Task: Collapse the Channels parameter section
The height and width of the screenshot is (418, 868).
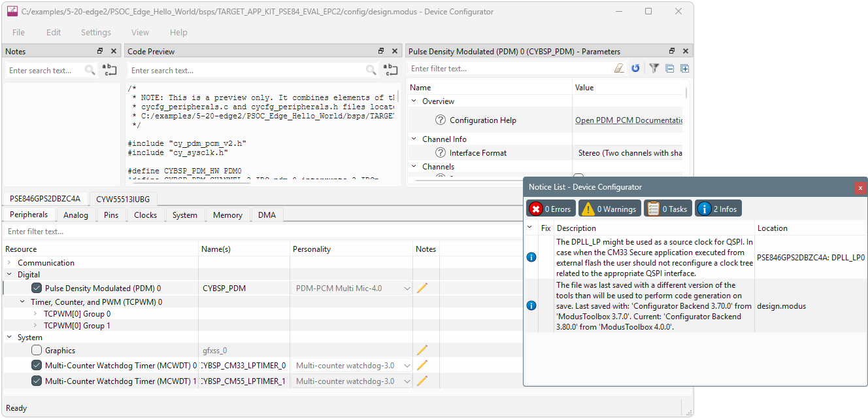Action: click(414, 167)
